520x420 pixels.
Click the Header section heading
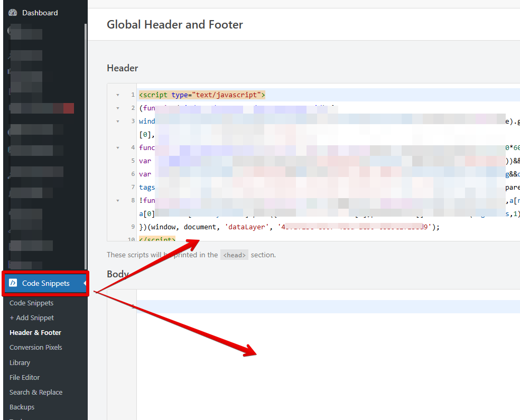(123, 68)
